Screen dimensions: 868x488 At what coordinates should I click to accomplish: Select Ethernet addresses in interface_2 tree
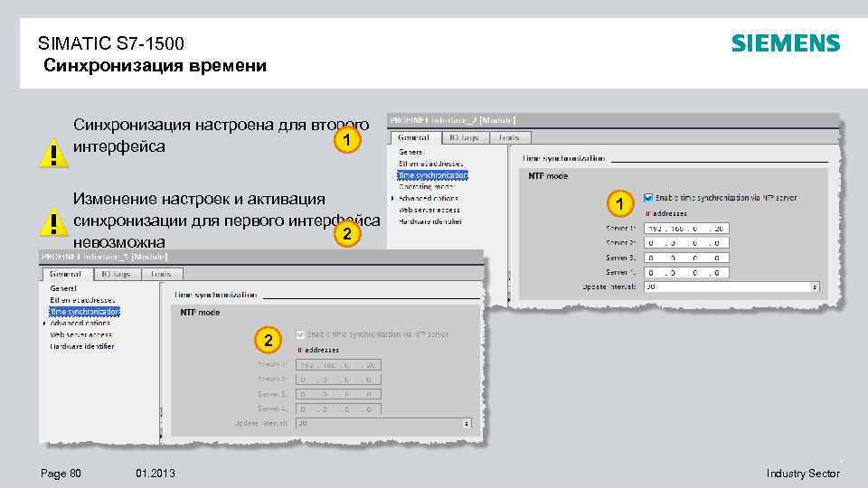click(x=430, y=164)
